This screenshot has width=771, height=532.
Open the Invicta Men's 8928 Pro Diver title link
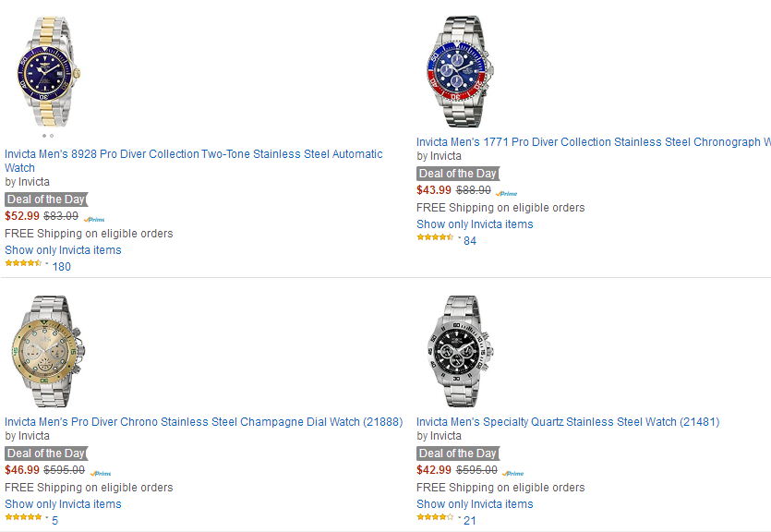click(x=193, y=155)
